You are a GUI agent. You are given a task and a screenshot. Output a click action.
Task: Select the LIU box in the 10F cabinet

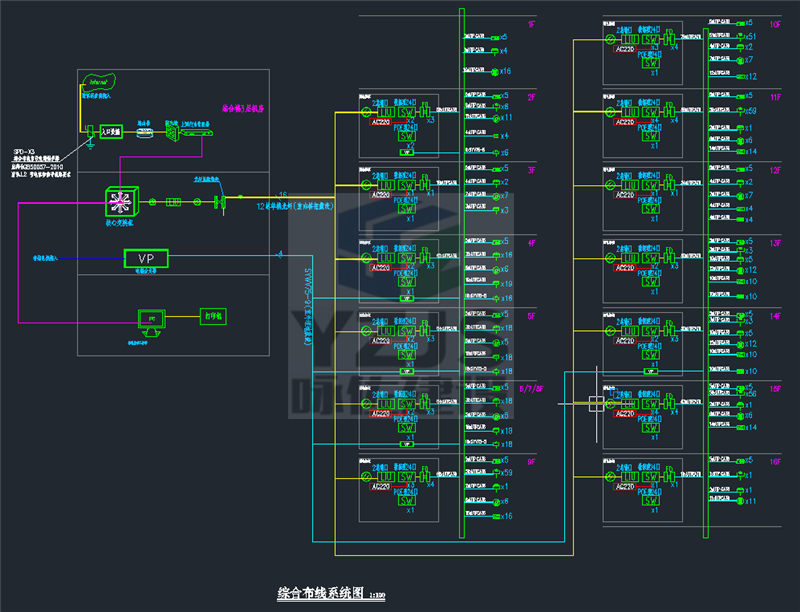(630, 39)
